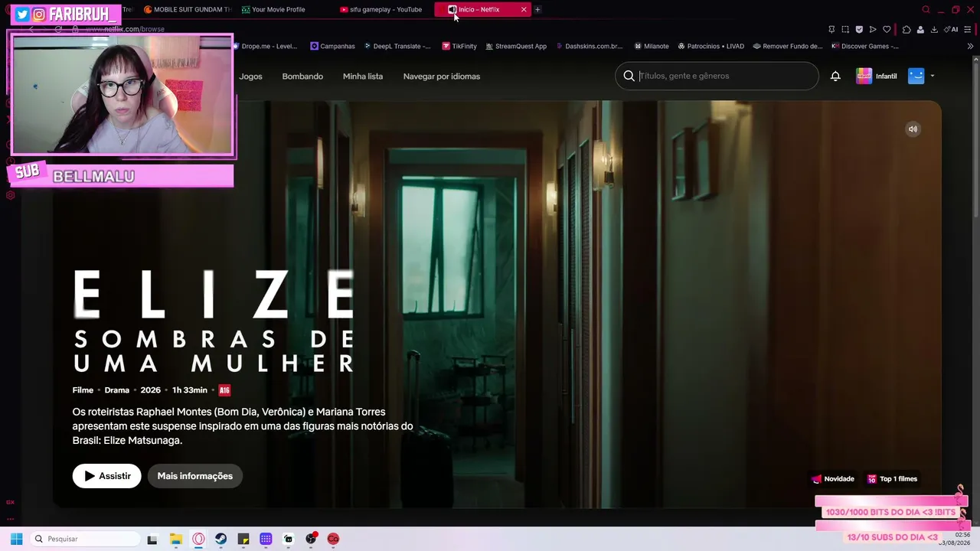Open the DeepL Translate bookmark
The image size is (980, 551).
pyautogui.click(x=397, y=46)
